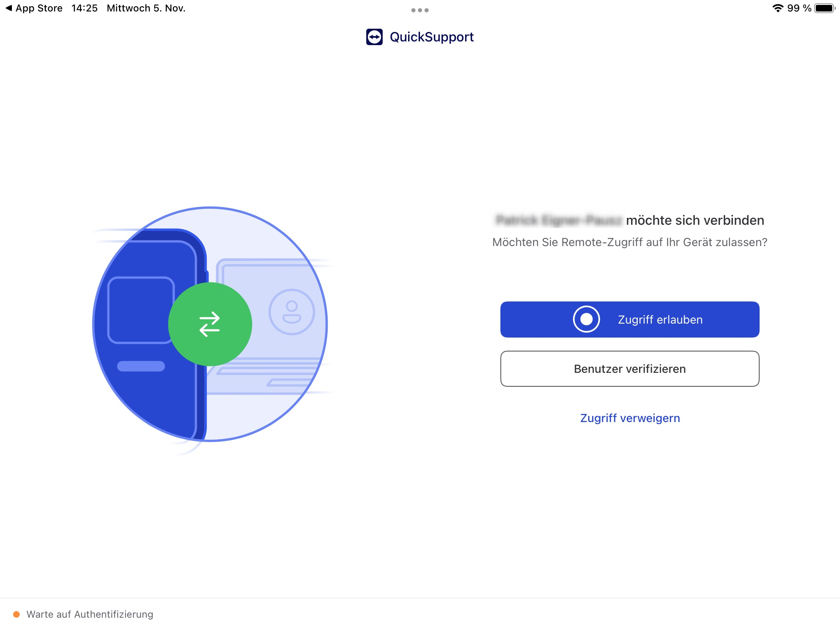Tap the record circle icon on blue button
This screenshot has width=840, height=630.
point(586,320)
